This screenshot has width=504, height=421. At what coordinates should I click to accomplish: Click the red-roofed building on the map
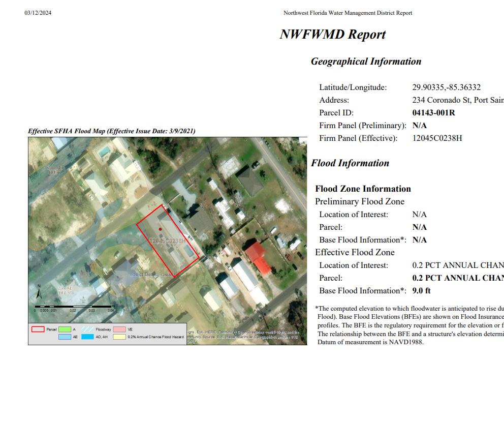click(259, 258)
